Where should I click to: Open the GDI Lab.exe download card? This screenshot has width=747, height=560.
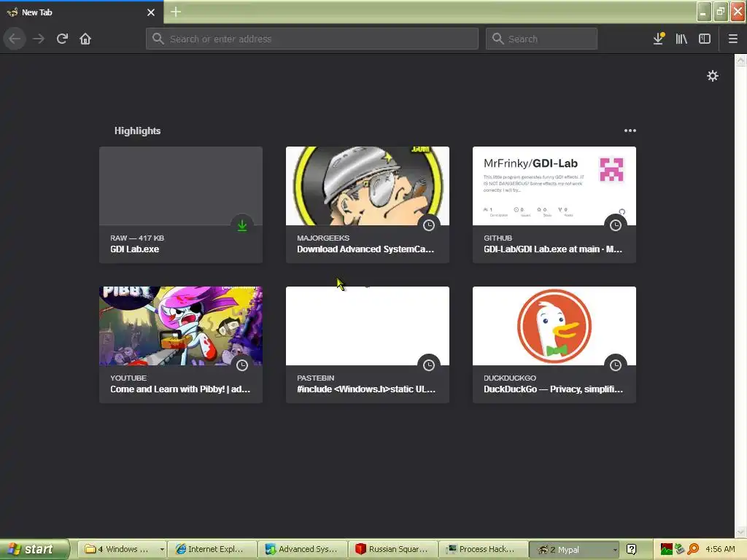click(181, 205)
